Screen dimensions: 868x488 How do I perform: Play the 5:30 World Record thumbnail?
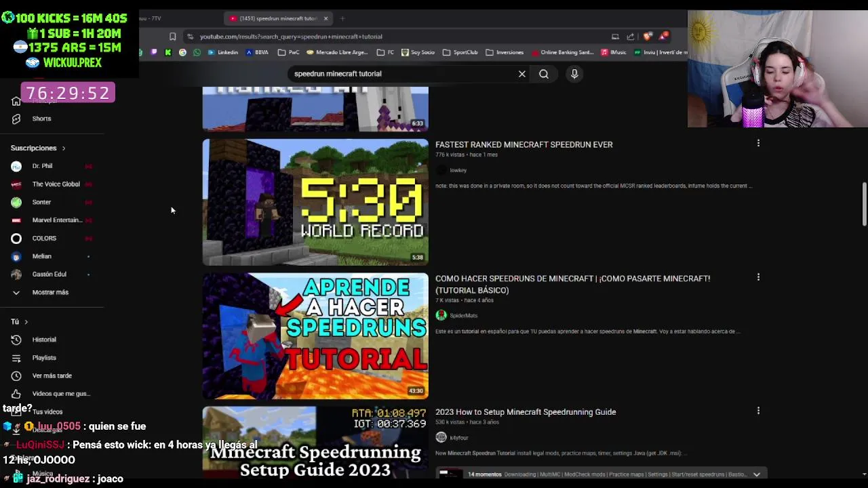click(x=315, y=202)
